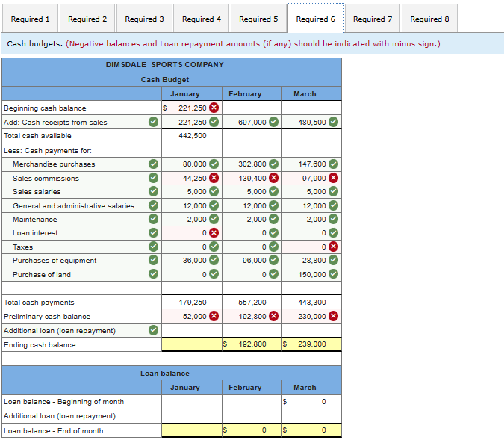Click green check beside January merchandise 80,000

pyautogui.click(x=214, y=164)
